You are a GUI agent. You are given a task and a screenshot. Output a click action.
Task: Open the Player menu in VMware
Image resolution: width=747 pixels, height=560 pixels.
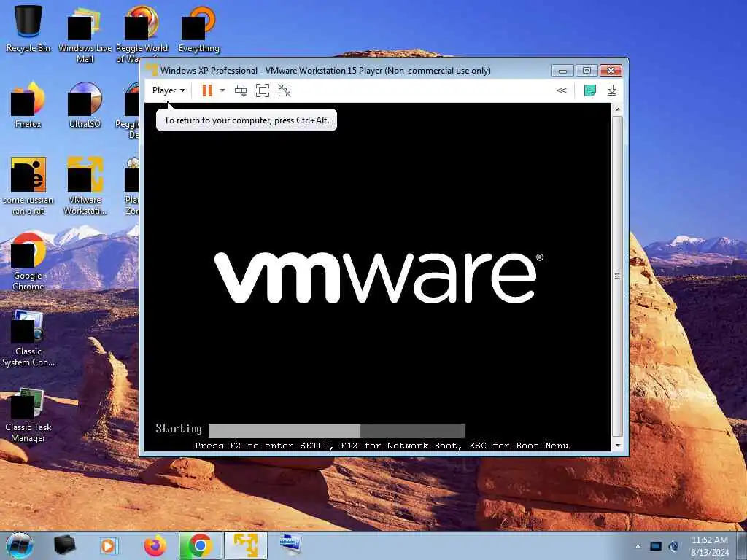point(169,90)
